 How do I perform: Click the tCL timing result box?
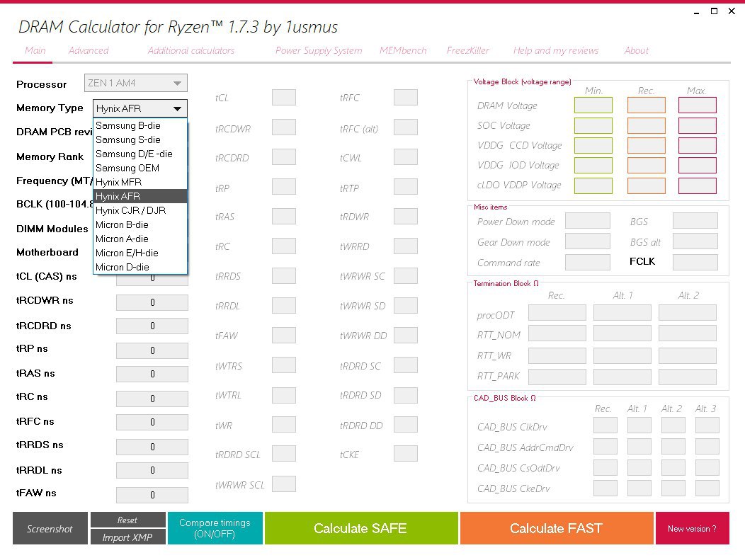[x=284, y=98]
